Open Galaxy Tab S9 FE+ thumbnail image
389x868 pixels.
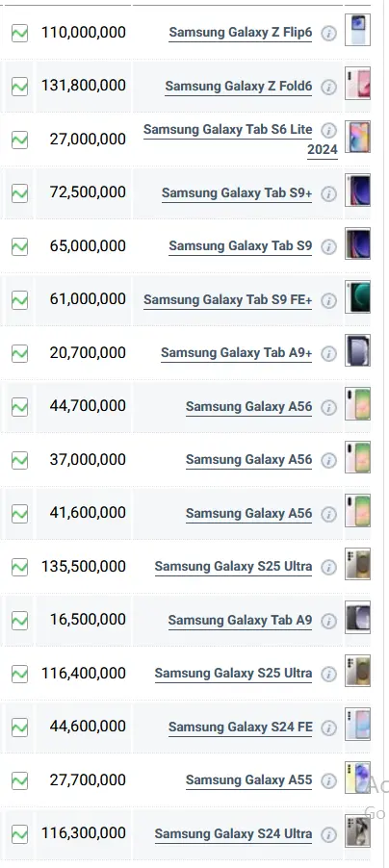click(x=357, y=297)
